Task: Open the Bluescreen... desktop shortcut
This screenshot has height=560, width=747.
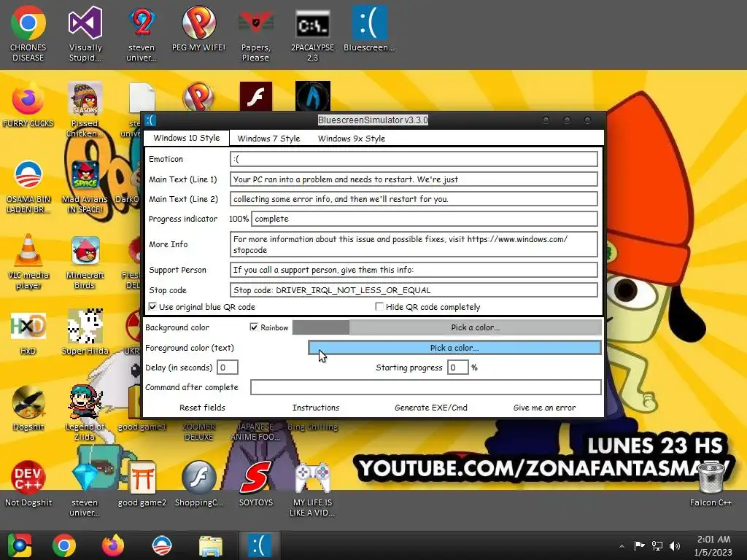Action: click(x=369, y=28)
